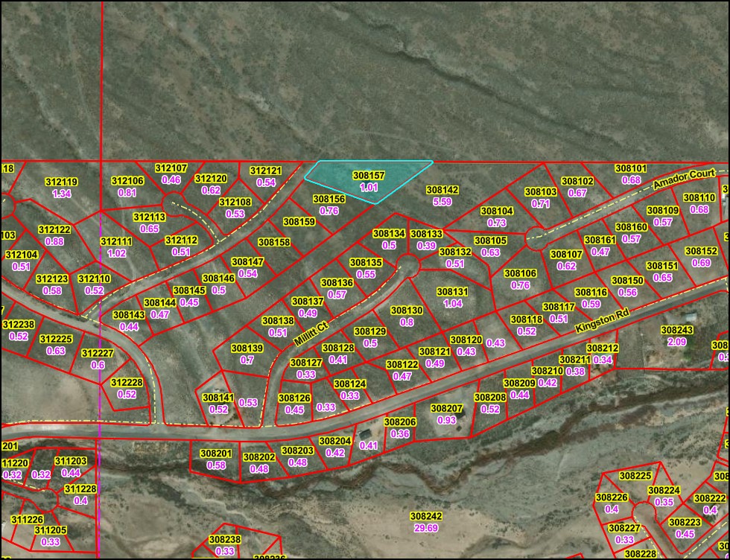This screenshot has height=560, width=730.
Task: Select parcel 308138
Action: 278,321
